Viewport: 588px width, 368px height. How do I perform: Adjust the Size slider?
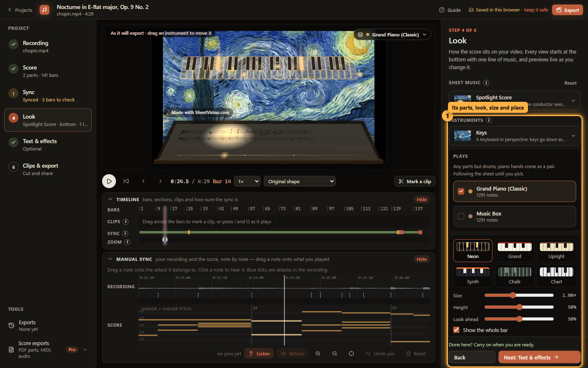point(519,295)
